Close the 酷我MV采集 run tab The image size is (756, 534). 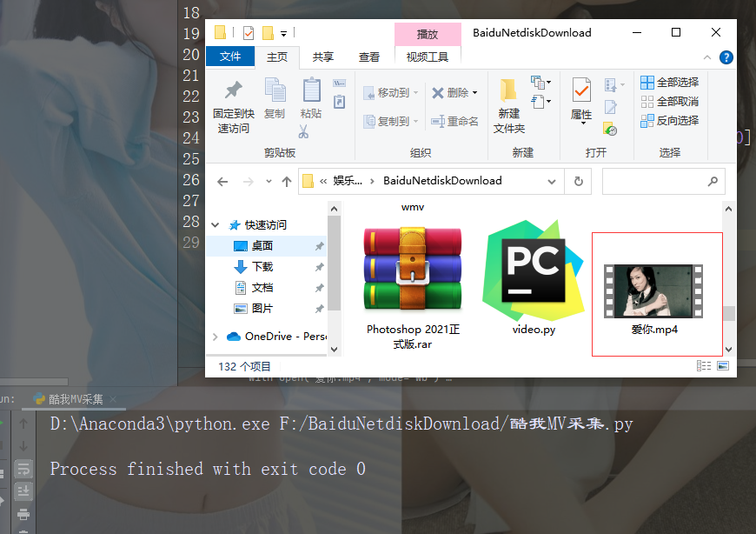point(113,399)
